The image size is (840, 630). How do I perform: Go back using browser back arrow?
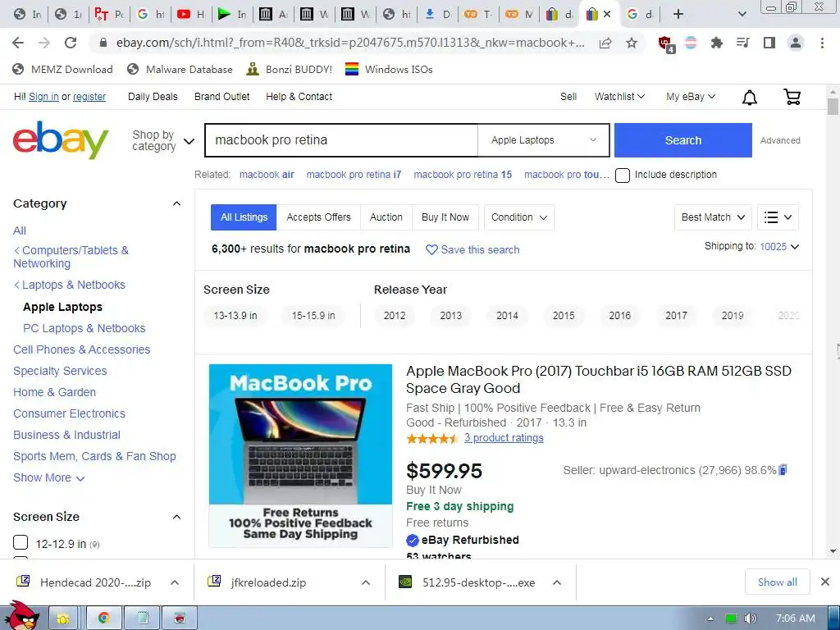(x=18, y=43)
